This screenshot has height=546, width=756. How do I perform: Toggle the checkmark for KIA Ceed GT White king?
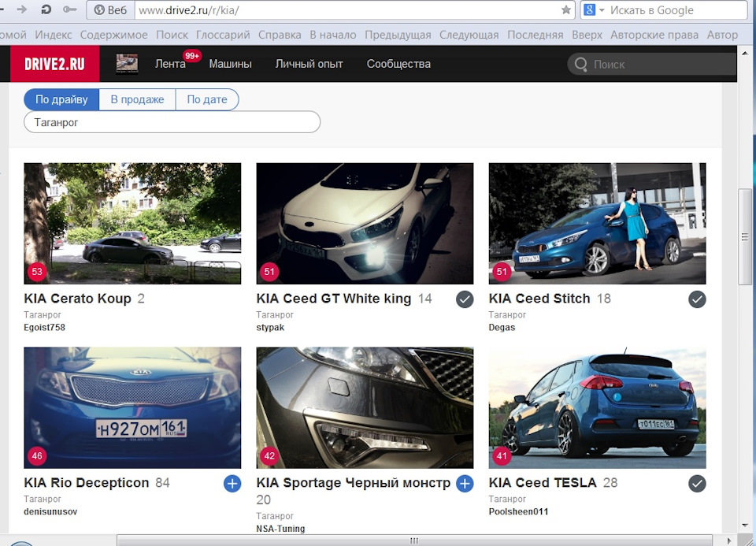(465, 299)
